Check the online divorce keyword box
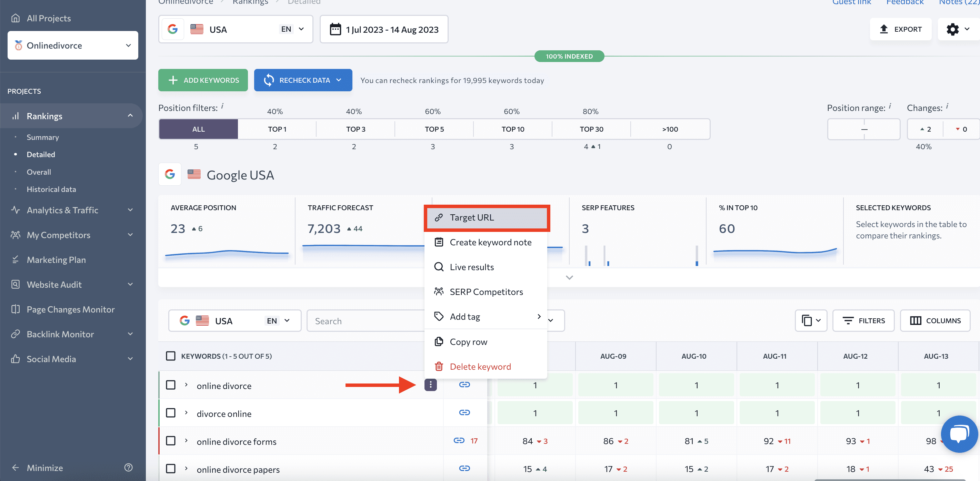980x481 pixels. click(x=171, y=385)
